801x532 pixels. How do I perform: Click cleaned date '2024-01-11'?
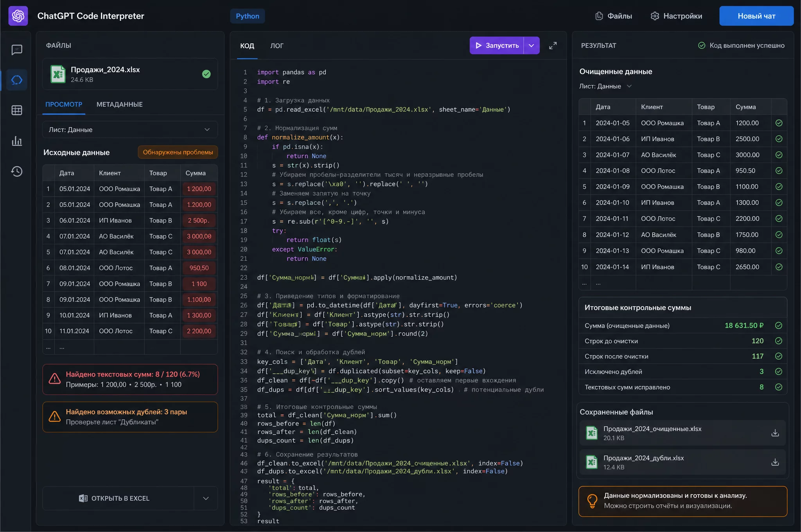coord(612,219)
